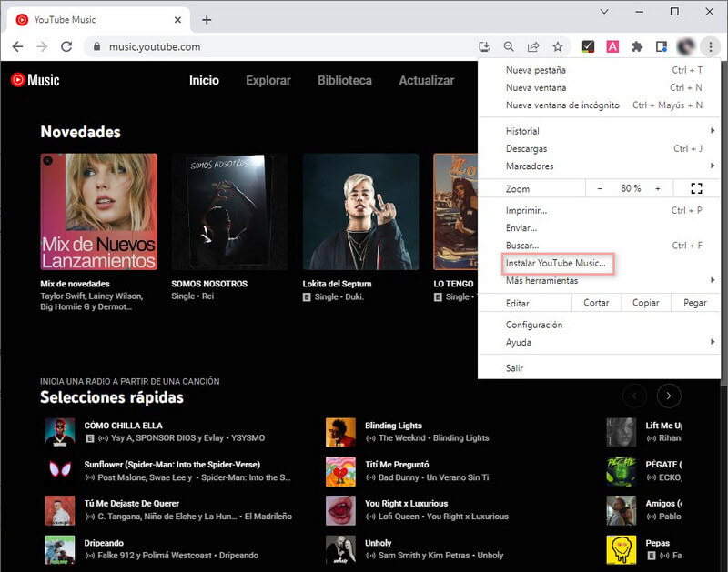The width and height of the screenshot is (728, 572).
Task: Select Nueva ventana de incógnito
Action: (599, 105)
